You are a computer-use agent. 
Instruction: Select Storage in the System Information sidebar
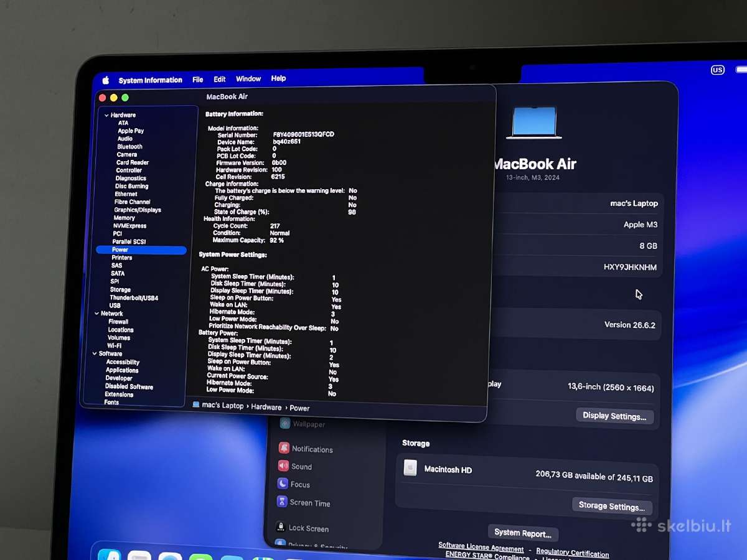[x=120, y=289]
